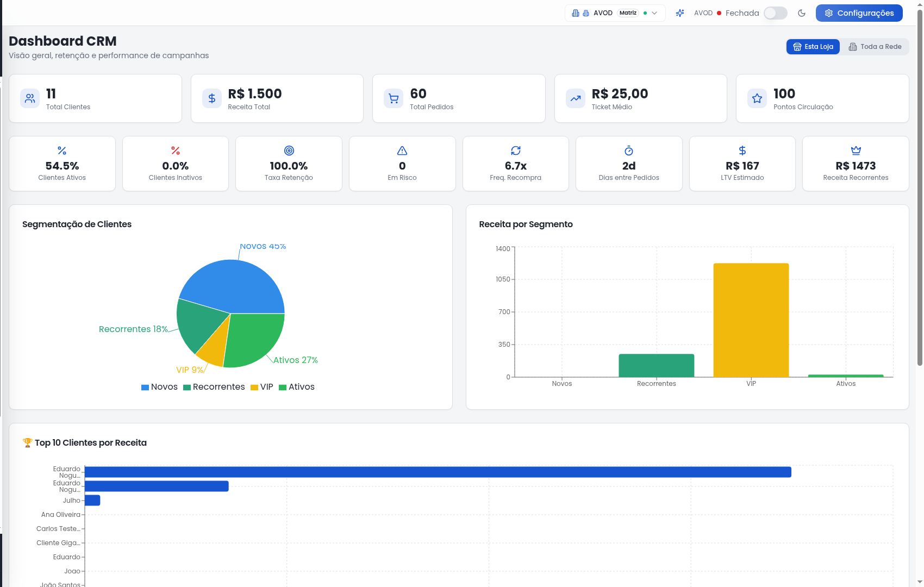Screen dimensions: 924x587
Task: Click the star icon on Pontos Circulação card
Action: (757, 98)
